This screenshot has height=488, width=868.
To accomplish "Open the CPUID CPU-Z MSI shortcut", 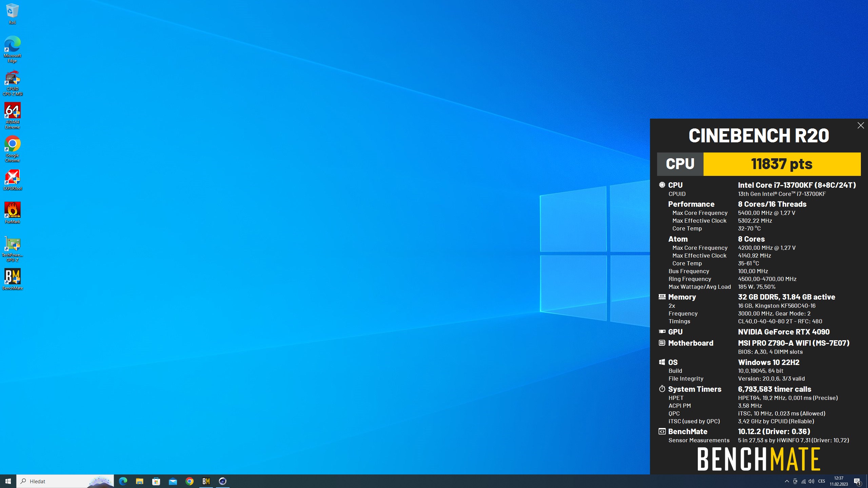I will [x=12, y=83].
